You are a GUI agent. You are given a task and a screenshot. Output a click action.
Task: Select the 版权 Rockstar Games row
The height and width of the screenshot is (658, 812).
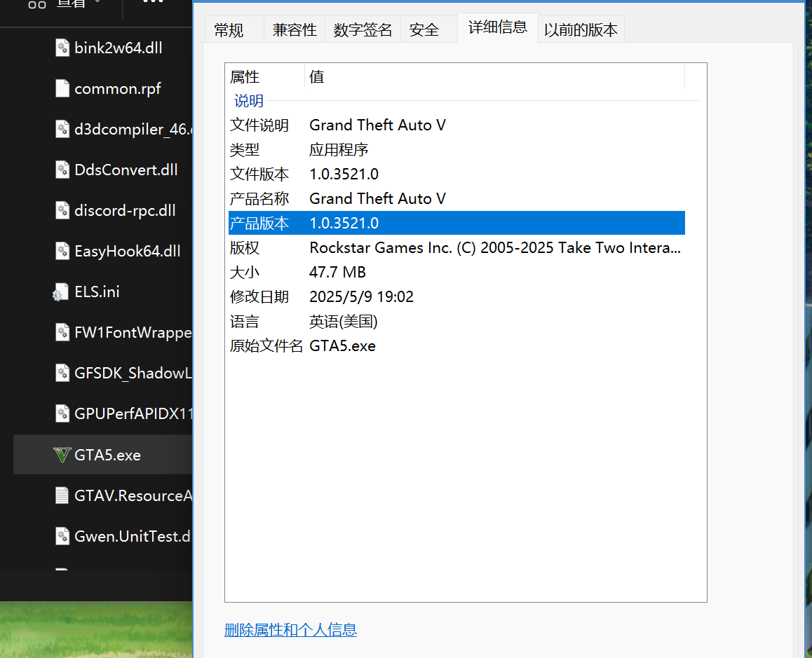(x=456, y=247)
